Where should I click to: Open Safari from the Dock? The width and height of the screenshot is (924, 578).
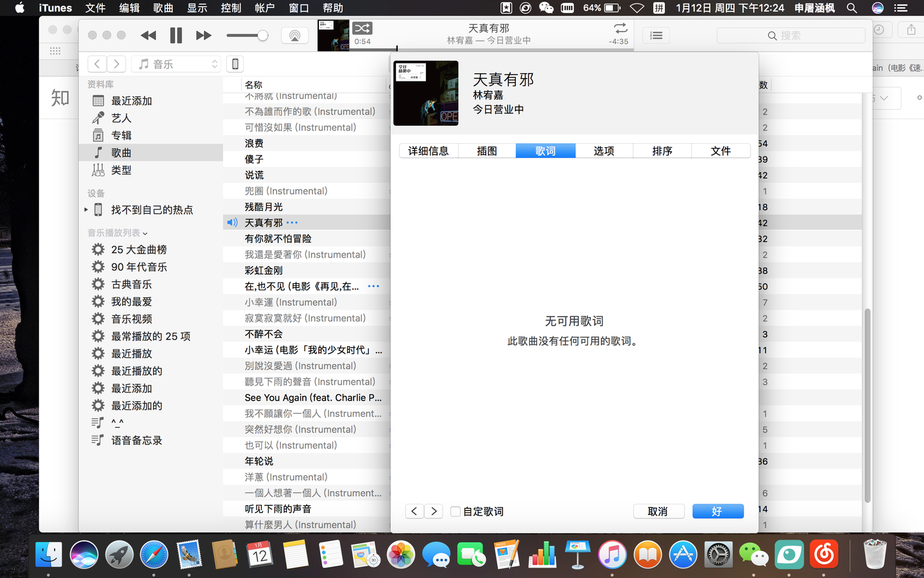(x=154, y=555)
